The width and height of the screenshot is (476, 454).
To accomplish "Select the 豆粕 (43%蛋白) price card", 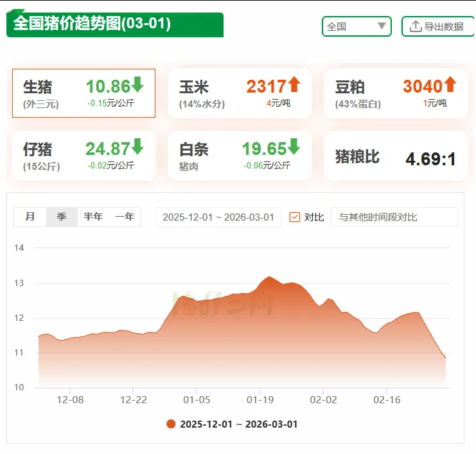I will 396,93.
